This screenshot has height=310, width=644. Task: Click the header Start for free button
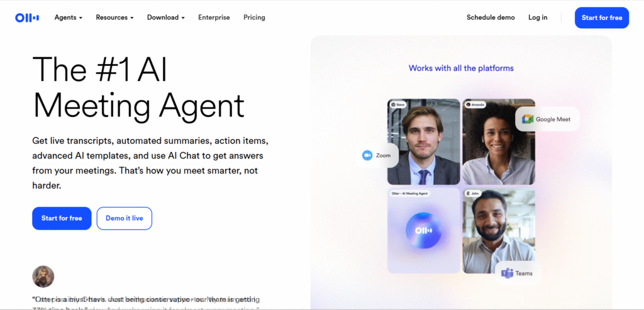coord(602,18)
